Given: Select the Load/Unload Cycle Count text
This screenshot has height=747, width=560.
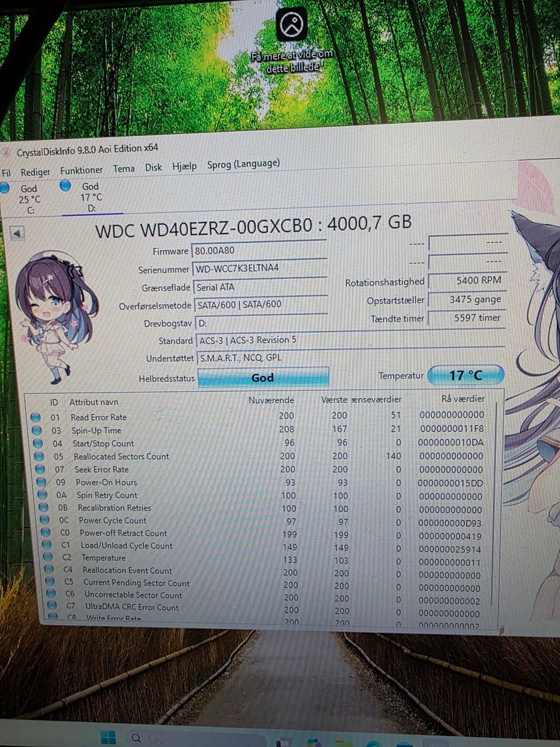Looking at the screenshot, I should (x=127, y=546).
